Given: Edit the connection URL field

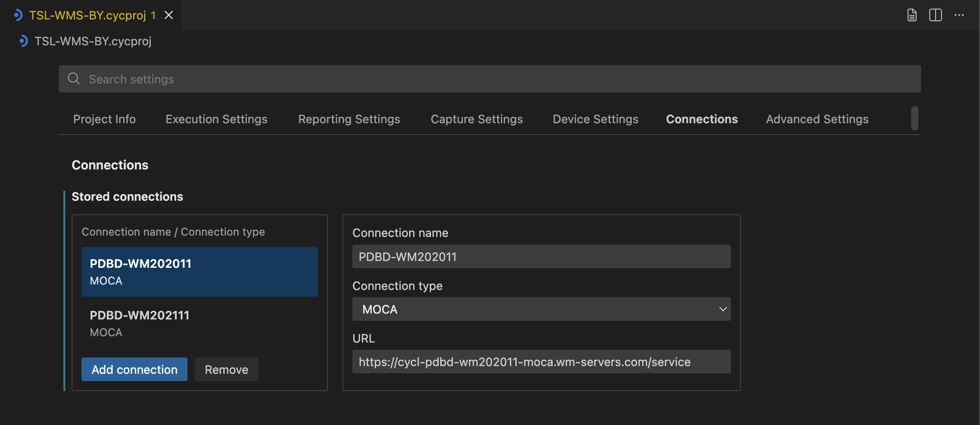Looking at the screenshot, I should click(x=541, y=362).
